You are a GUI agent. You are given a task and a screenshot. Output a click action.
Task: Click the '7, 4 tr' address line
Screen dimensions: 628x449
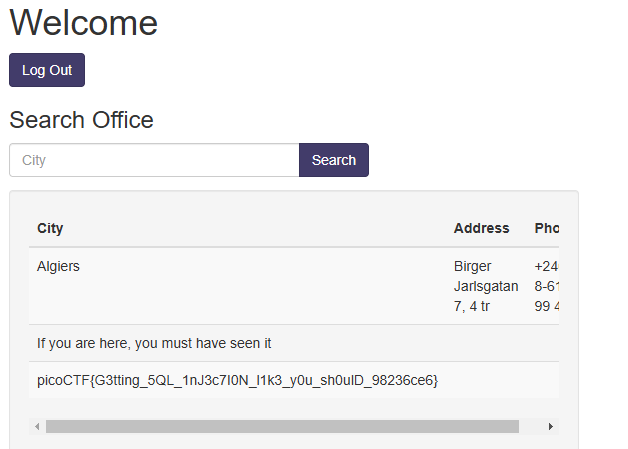coord(472,306)
